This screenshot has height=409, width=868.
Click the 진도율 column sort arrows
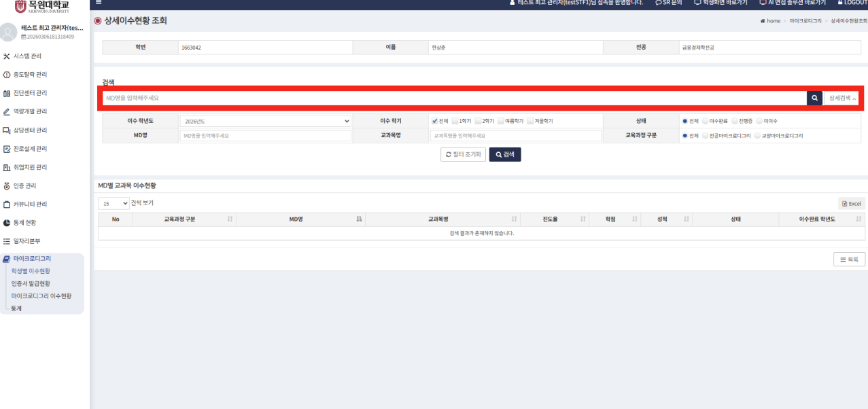(583, 219)
